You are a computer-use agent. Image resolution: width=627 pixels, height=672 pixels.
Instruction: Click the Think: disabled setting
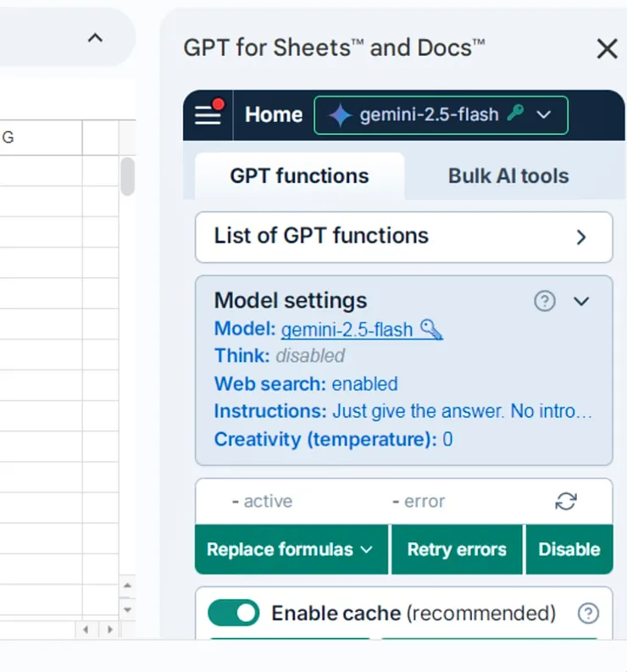[280, 356]
